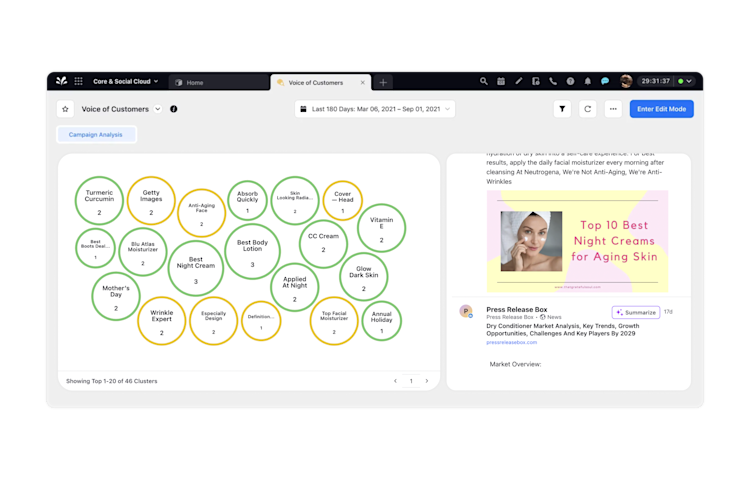Open the search magnifier icon
This screenshot has width=750, height=480.
pos(484,81)
